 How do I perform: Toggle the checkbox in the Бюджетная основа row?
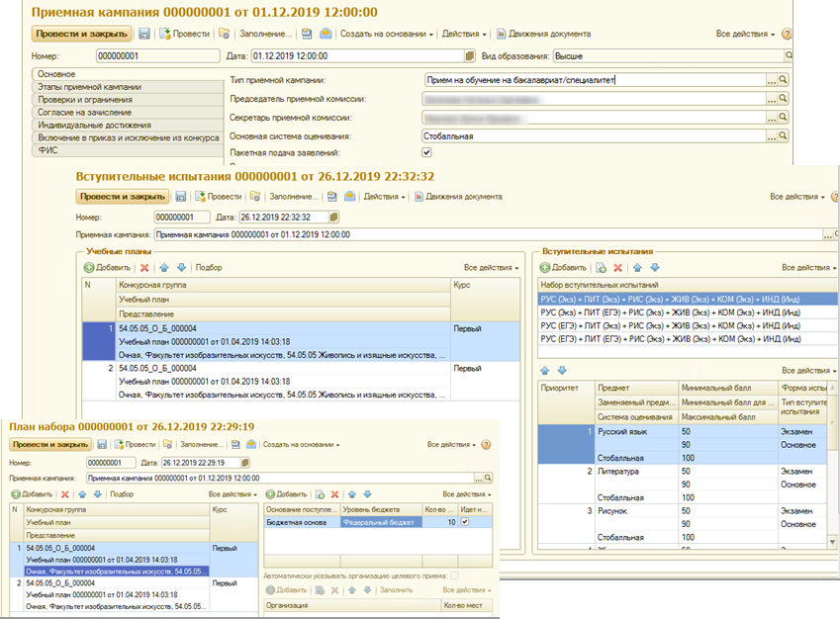pyautogui.click(x=465, y=522)
